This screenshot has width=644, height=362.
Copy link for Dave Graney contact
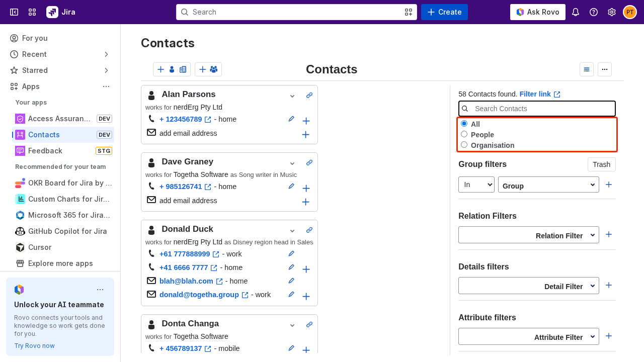click(309, 162)
